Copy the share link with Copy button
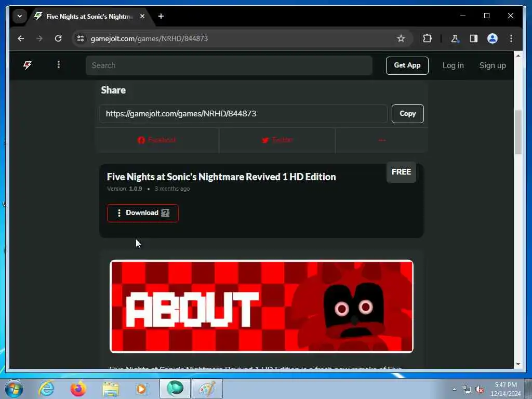 point(407,114)
